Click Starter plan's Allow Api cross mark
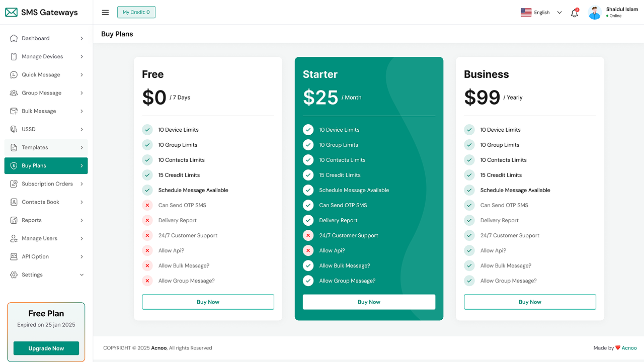This screenshot has height=362, width=644. click(x=308, y=250)
